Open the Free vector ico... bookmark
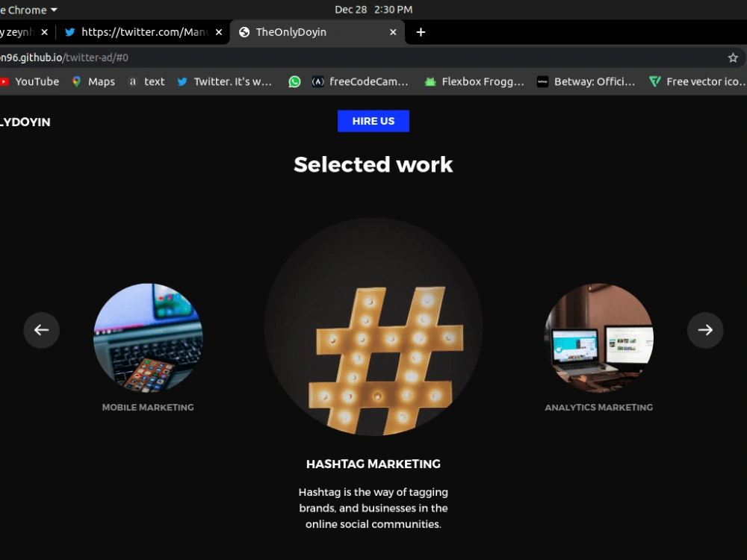The height and width of the screenshot is (560, 747). click(698, 82)
